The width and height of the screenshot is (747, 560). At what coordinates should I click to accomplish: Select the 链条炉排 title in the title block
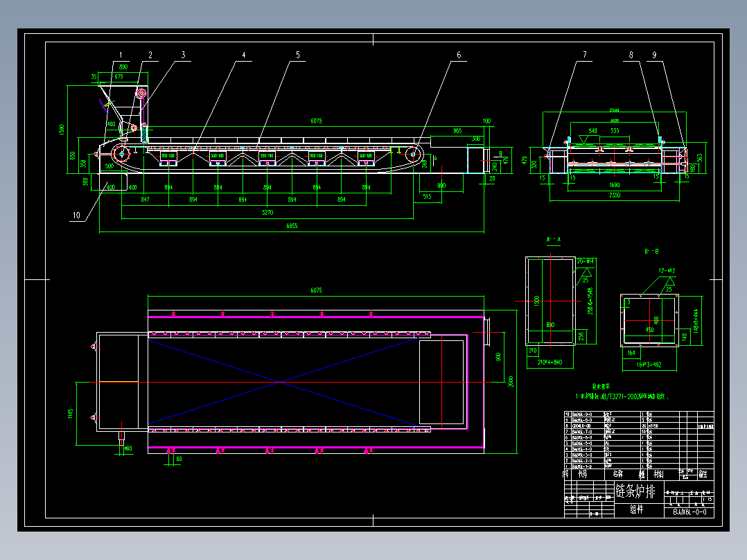(635, 491)
